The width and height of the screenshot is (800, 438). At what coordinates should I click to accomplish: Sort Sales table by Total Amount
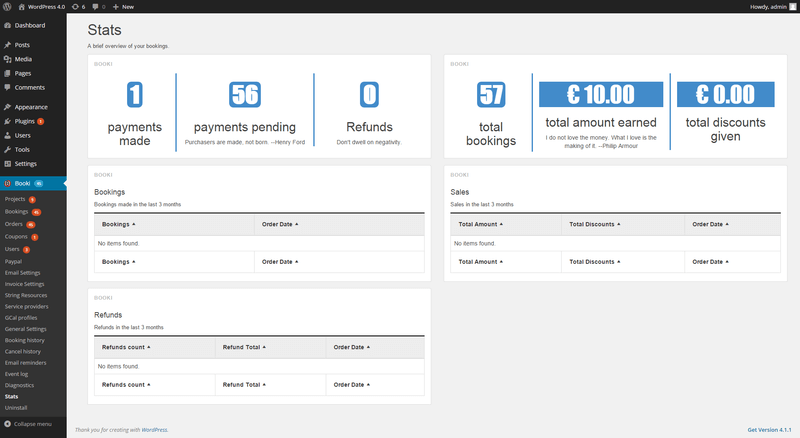pos(480,225)
